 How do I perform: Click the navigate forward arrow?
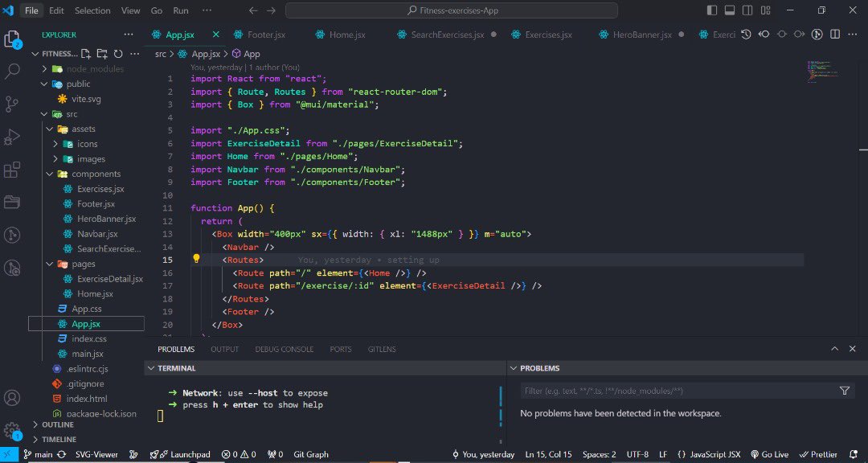point(271,10)
